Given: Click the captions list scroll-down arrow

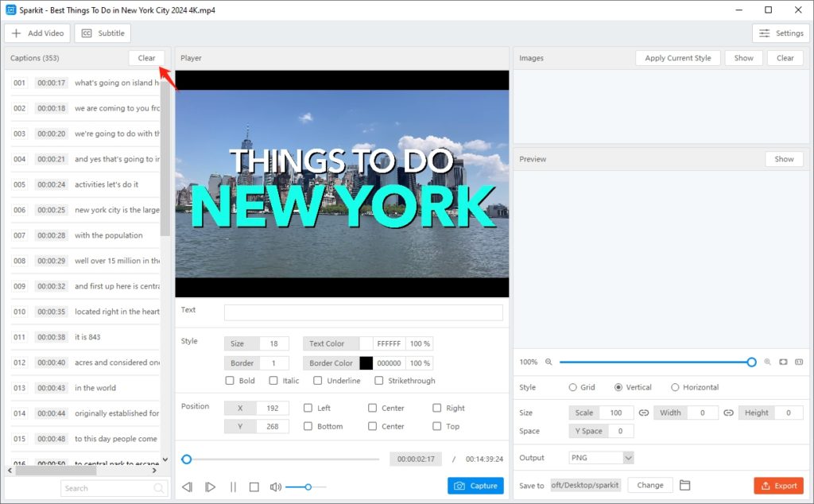Looking at the screenshot, I should coord(165,459).
